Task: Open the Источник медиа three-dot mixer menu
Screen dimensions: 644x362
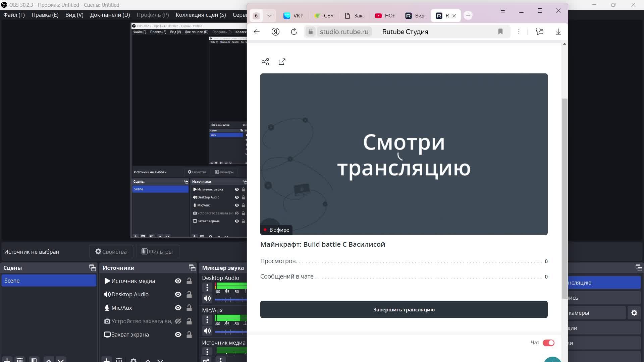Action: (207, 351)
